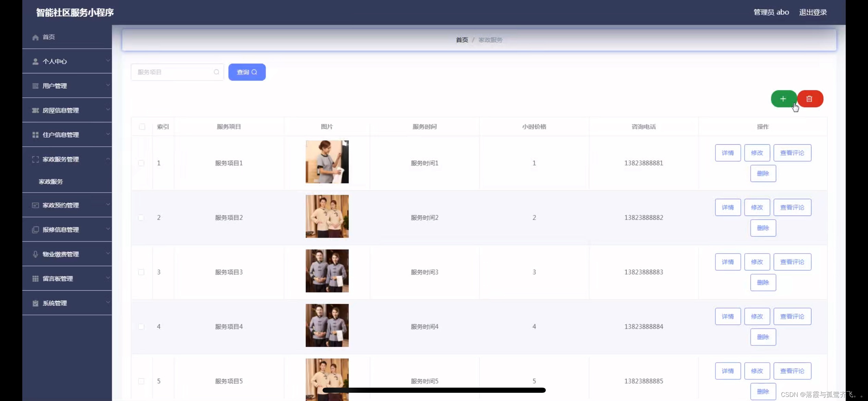
Task: Check the checkbox for row 服务项目1
Action: click(x=141, y=163)
